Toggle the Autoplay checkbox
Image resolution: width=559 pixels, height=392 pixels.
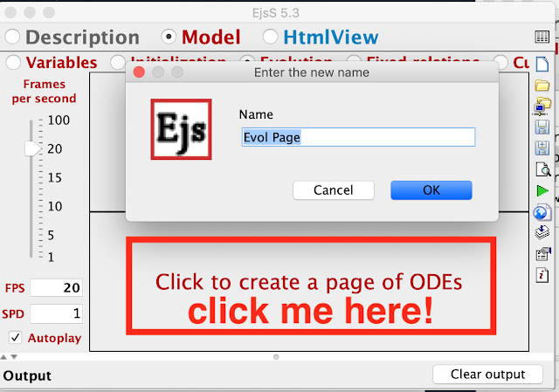[16, 338]
